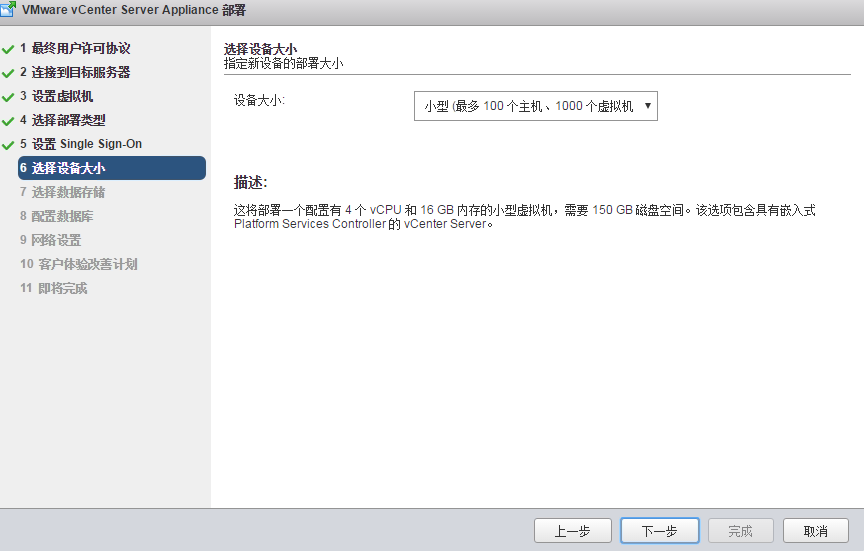864x551 pixels.
Task: Click step 7 选择数据存储
Action: click(x=62, y=192)
